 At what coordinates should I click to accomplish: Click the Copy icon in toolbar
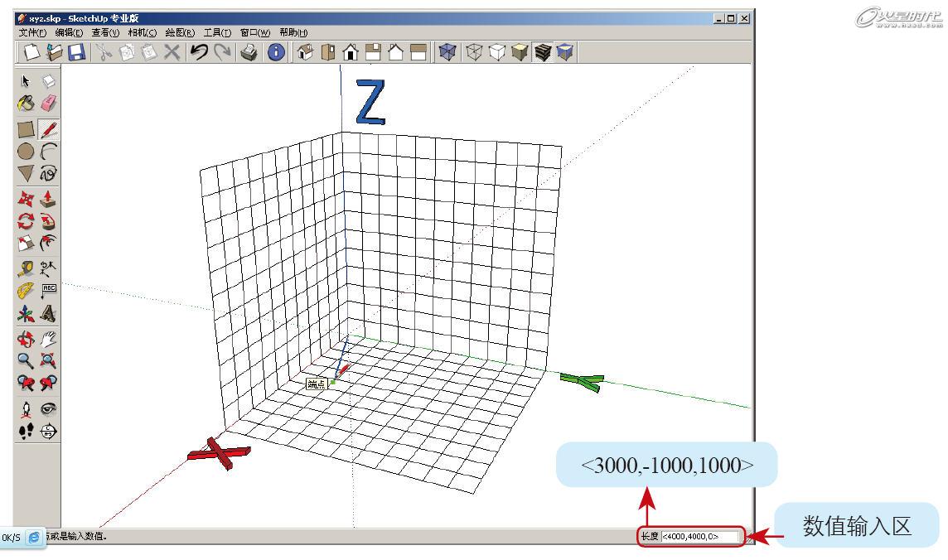click(x=126, y=52)
